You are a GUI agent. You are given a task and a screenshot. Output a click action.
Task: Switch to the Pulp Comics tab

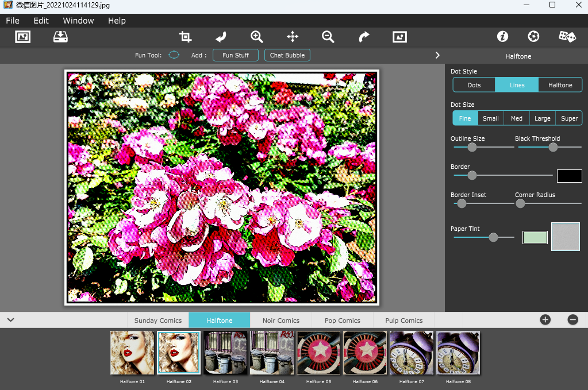pos(404,321)
